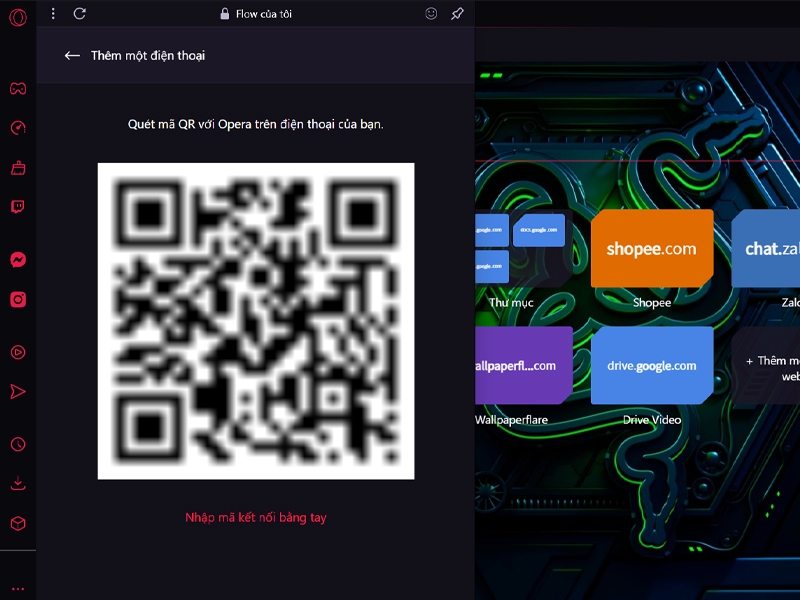The width and height of the screenshot is (800, 600).
Task: Open docs.google.com mini tile in the folder
Action: tap(539, 230)
